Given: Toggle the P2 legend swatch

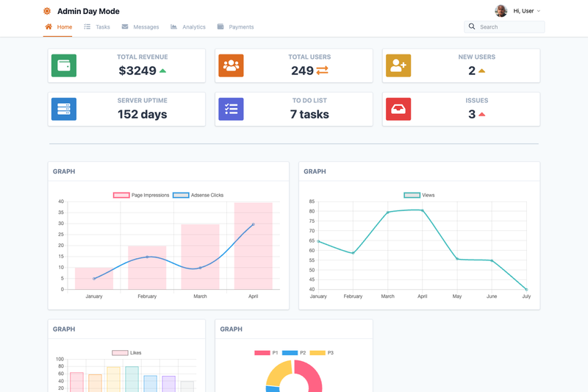Looking at the screenshot, I should (x=290, y=352).
